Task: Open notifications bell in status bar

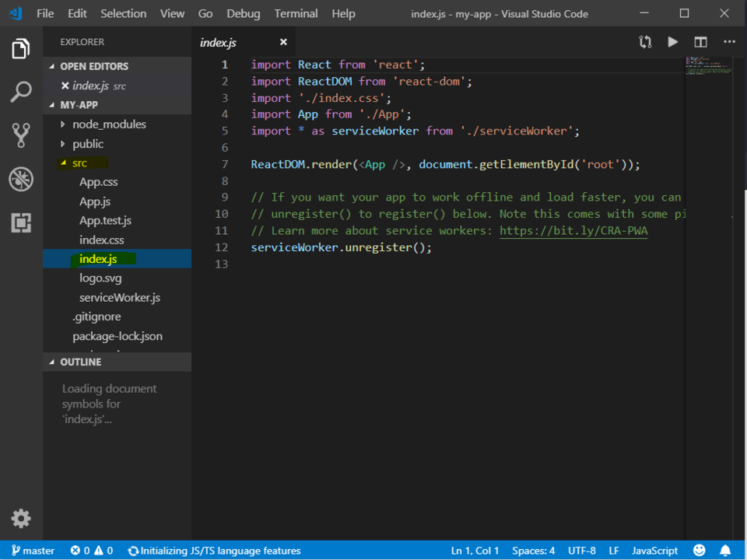Action: pos(725,551)
